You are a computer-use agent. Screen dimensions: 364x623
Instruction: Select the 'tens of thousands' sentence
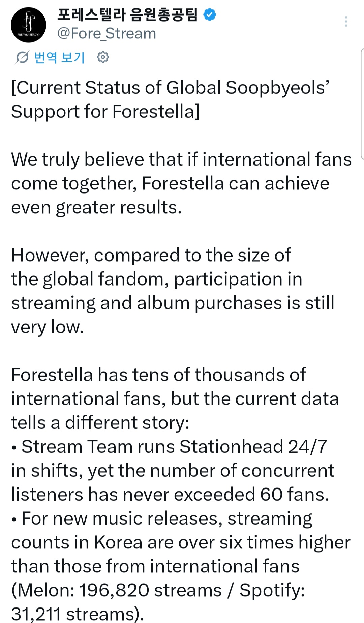point(175,398)
